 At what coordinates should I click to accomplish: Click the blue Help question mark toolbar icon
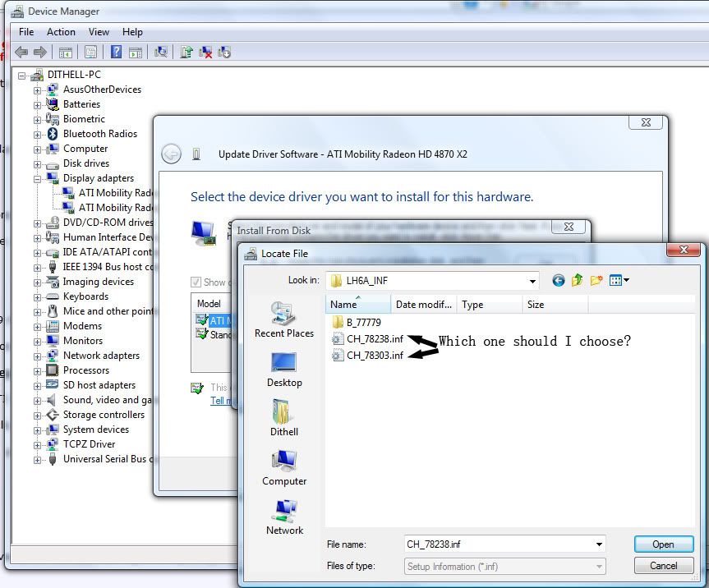point(116,52)
